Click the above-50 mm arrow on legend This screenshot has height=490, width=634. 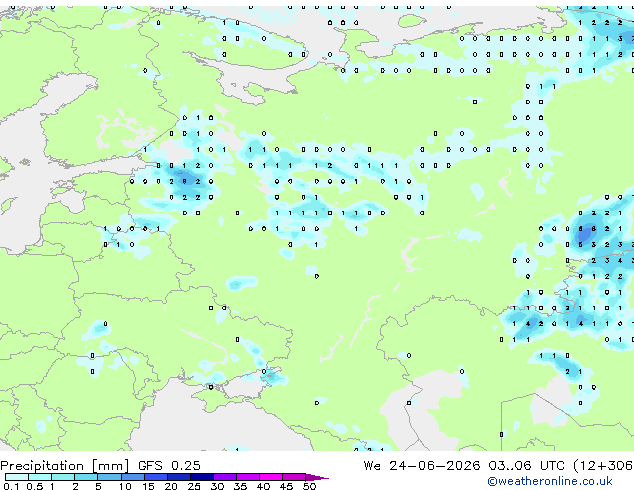pyautogui.click(x=317, y=477)
